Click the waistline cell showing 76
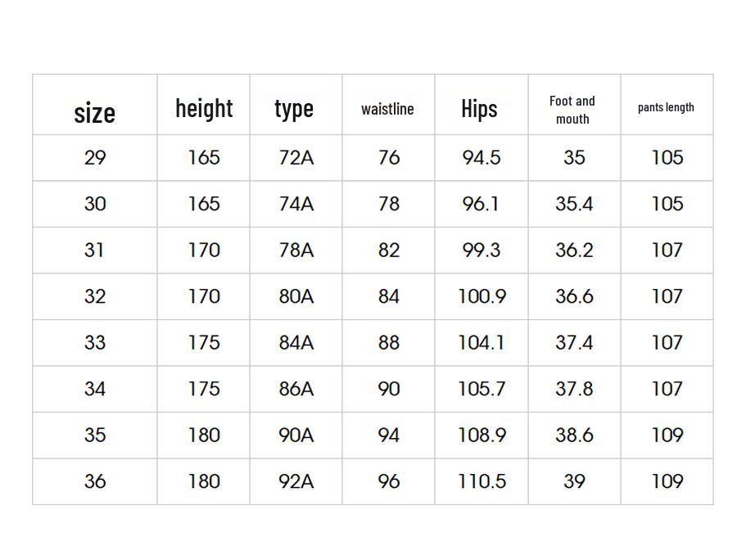This screenshot has height=560, width=746. pyautogui.click(x=389, y=157)
